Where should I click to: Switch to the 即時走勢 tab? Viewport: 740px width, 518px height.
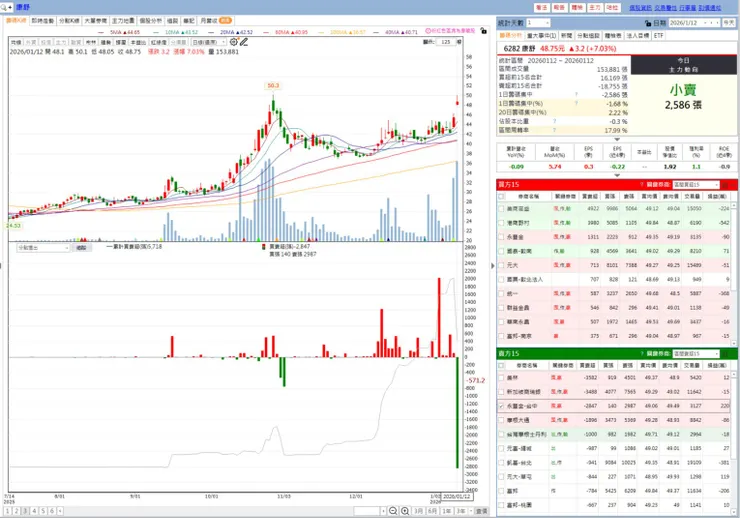[x=43, y=21]
